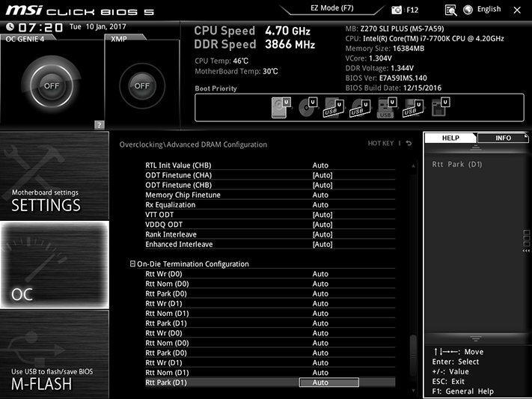Click the question mark help icon under OC Genie
The width and height of the screenshot is (532, 399).
[x=99, y=124]
